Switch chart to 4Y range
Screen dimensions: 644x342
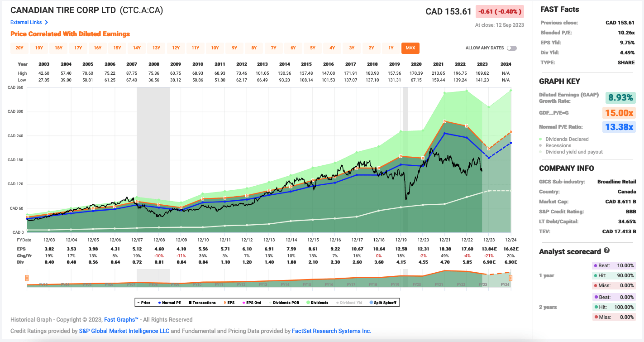[x=332, y=48]
